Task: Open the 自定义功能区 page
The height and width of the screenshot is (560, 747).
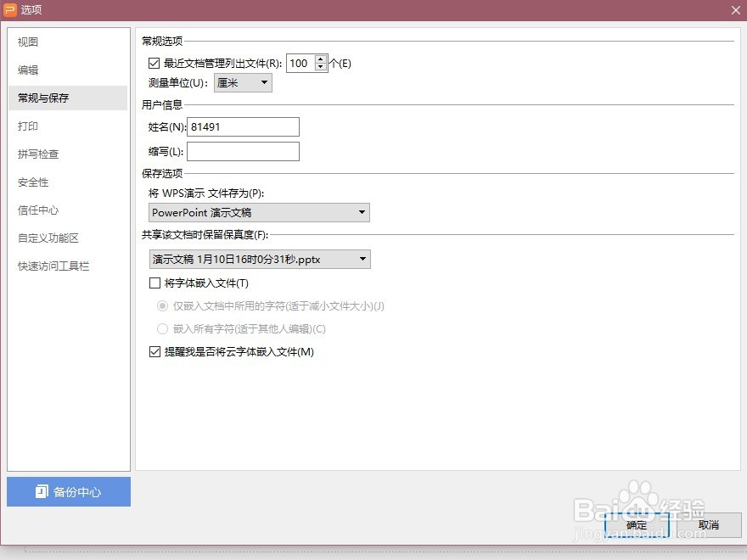Action: (x=68, y=238)
